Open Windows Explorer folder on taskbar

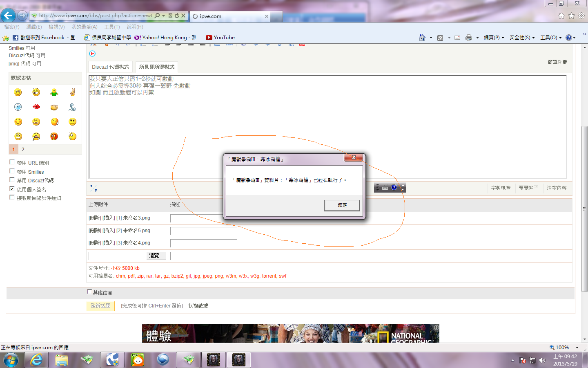[x=62, y=360]
